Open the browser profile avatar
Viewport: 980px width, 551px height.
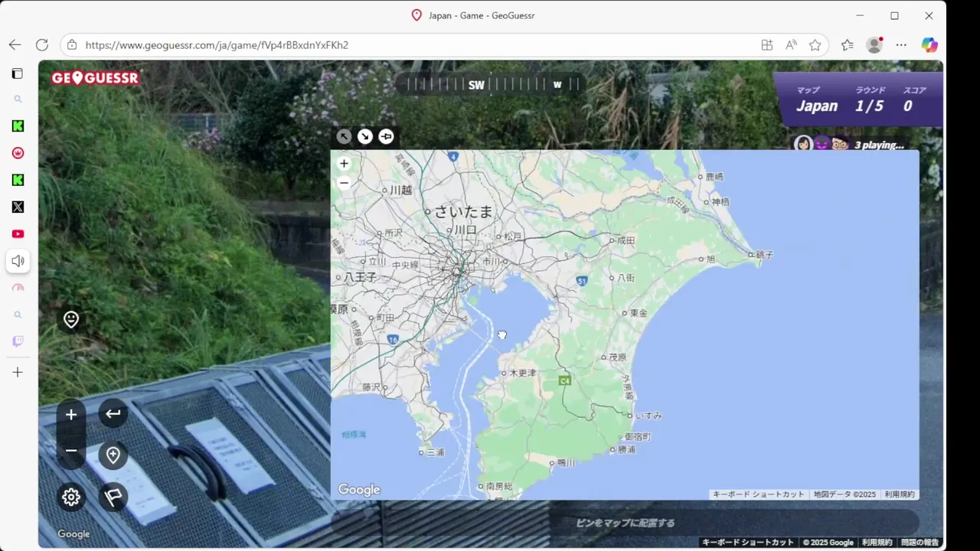pos(874,45)
